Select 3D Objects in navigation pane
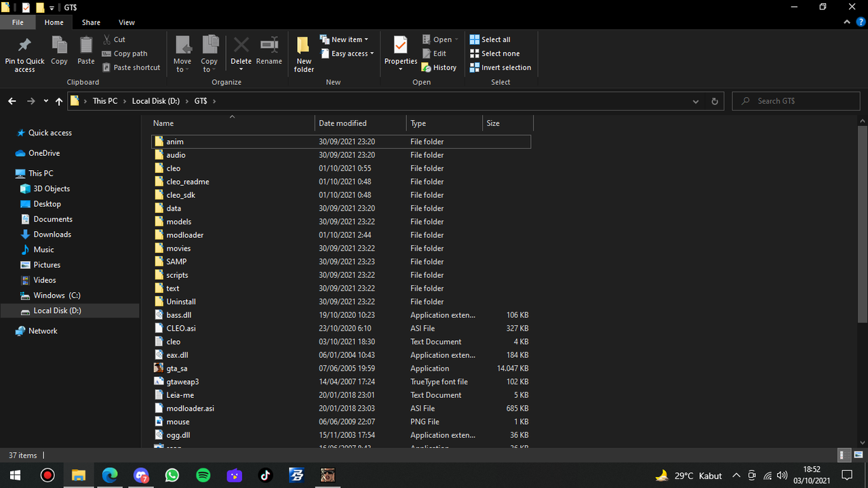Image resolution: width=868 pixels, height=488 pixels. click(45, 188)
